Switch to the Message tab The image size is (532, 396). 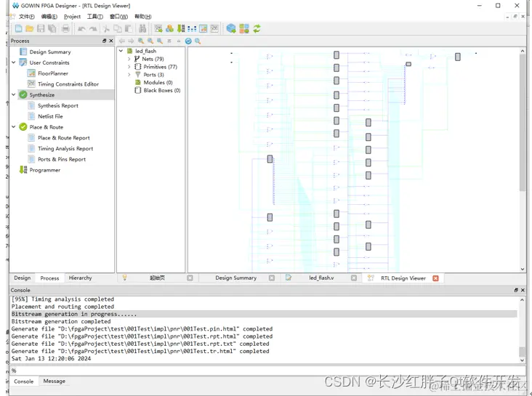pos(55,381)
